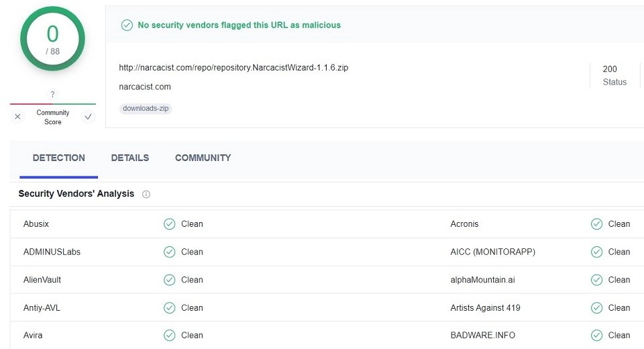Click the Clean check icon for ADMINUSLabs
The image size is (644, 349).
[169, 252]
